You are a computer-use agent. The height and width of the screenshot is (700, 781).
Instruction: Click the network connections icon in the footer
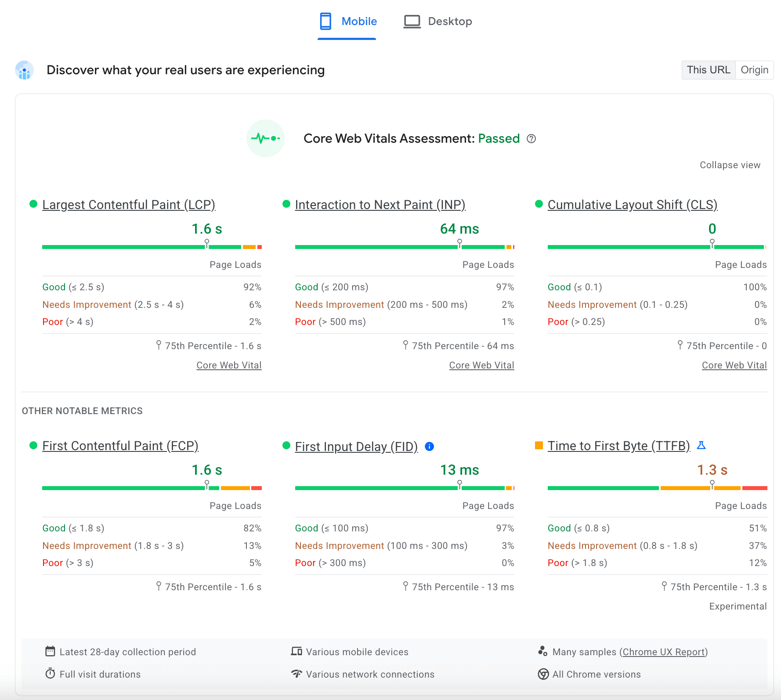(297, 674)
